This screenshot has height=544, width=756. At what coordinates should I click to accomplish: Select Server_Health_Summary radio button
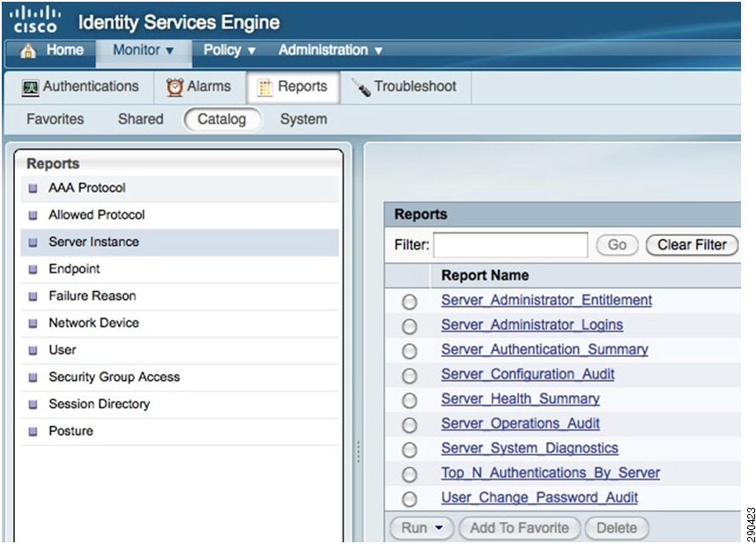click(410, 400)
